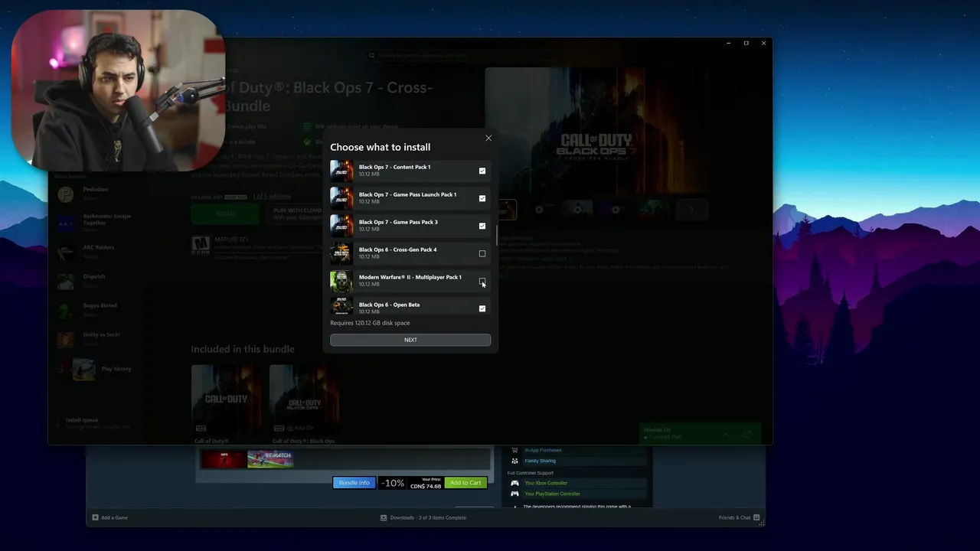Click 'Add a Game' text in Steam

coord(115,517)
